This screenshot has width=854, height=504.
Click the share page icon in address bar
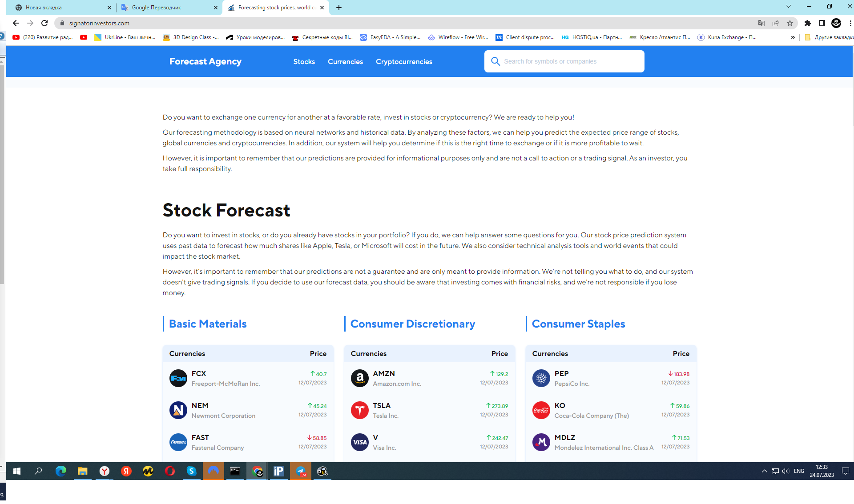(776, 23)
